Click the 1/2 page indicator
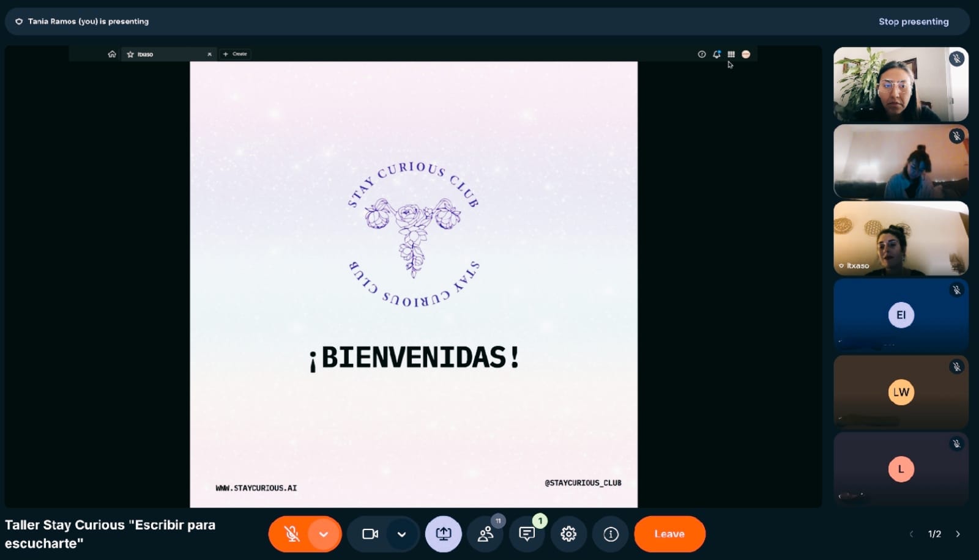979x560 pixels. point(934,534)
